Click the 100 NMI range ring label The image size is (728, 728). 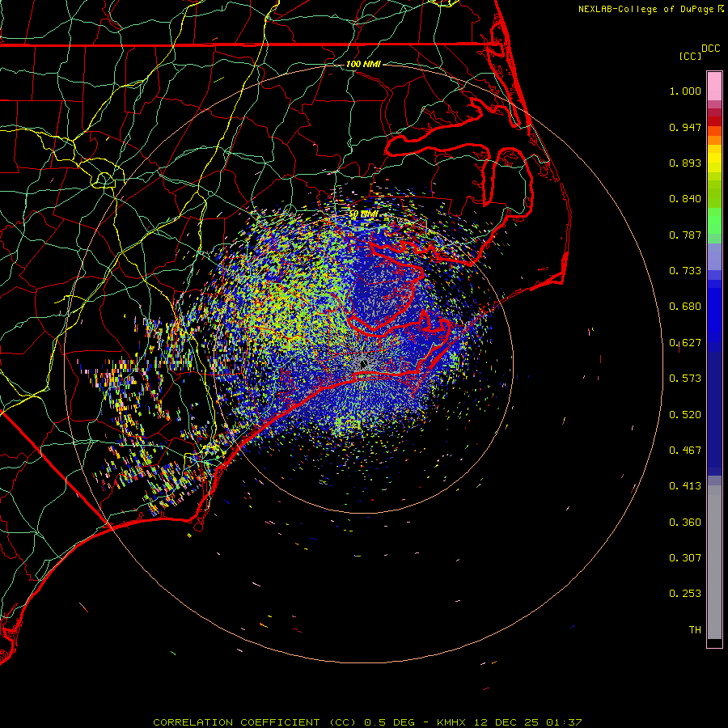point(363,64)
